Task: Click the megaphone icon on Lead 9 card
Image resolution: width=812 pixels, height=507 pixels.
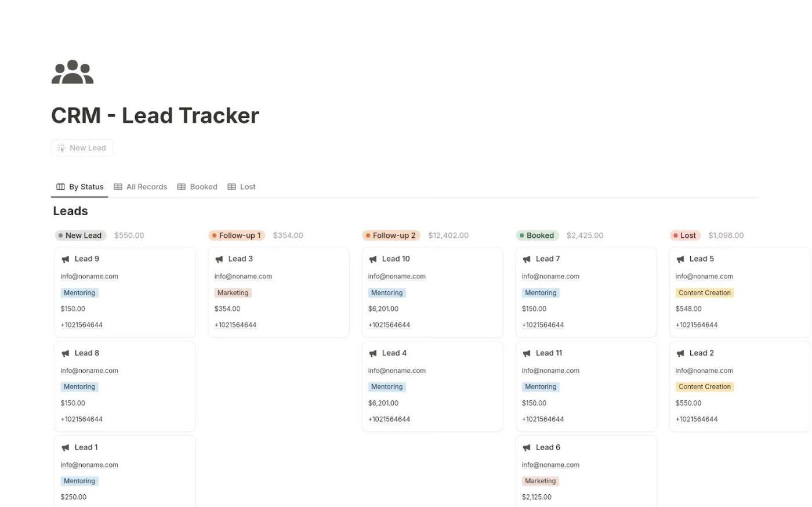Action: pyautogui.click(x=65, y=259)
